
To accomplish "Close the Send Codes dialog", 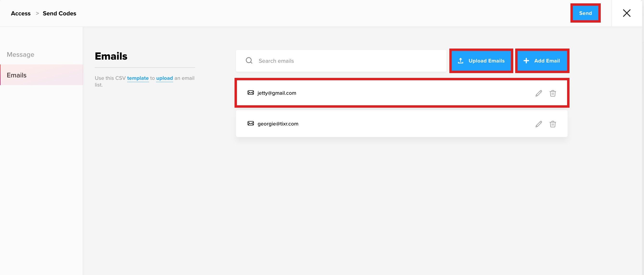I will pos(626,13).
